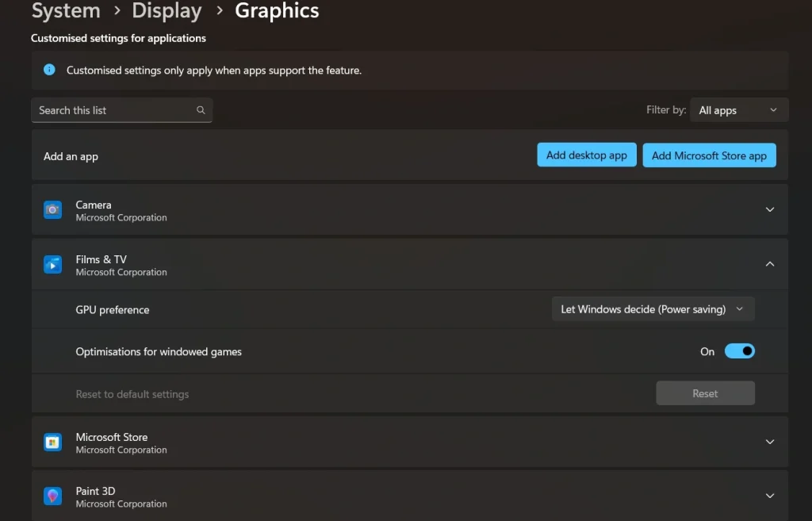Navigate to Display via the breadcrumb
The image size is (812, 521).
[x=167, y=11]
